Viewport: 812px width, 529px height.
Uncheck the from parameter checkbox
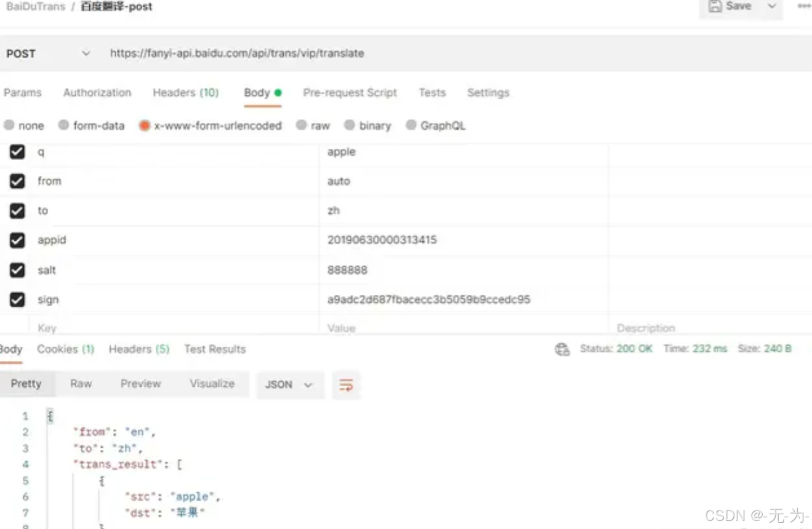(17, 181)
